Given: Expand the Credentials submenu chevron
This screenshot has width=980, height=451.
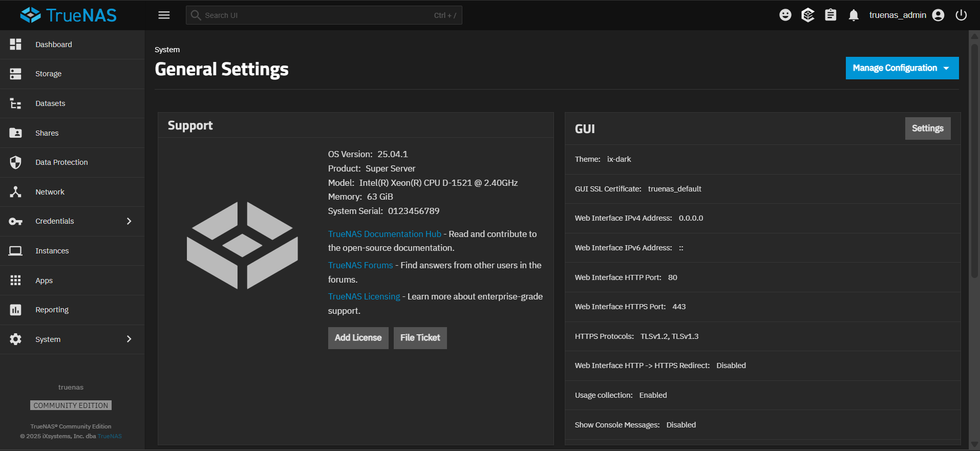Looking at the screenshot, I should [129, 221].
